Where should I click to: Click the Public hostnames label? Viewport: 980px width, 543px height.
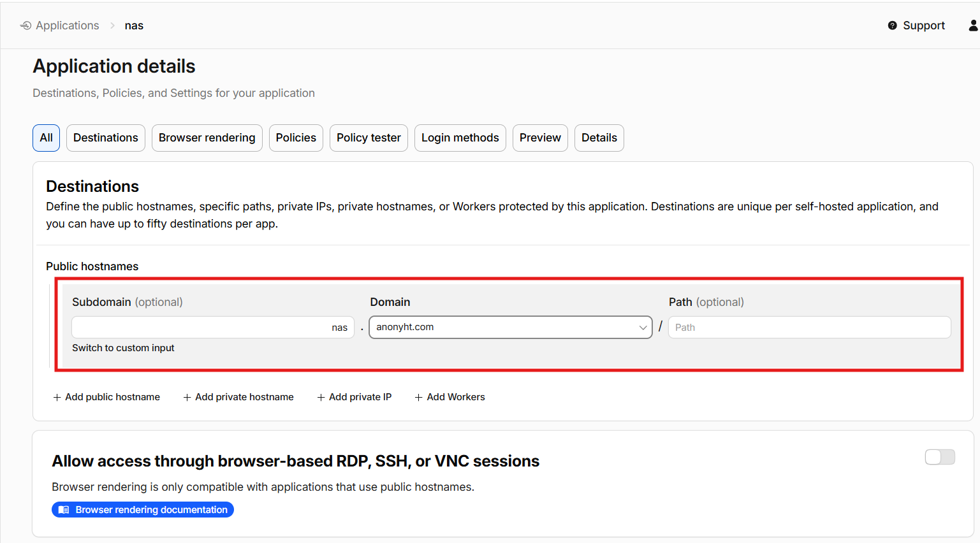[x=92, y=266]
